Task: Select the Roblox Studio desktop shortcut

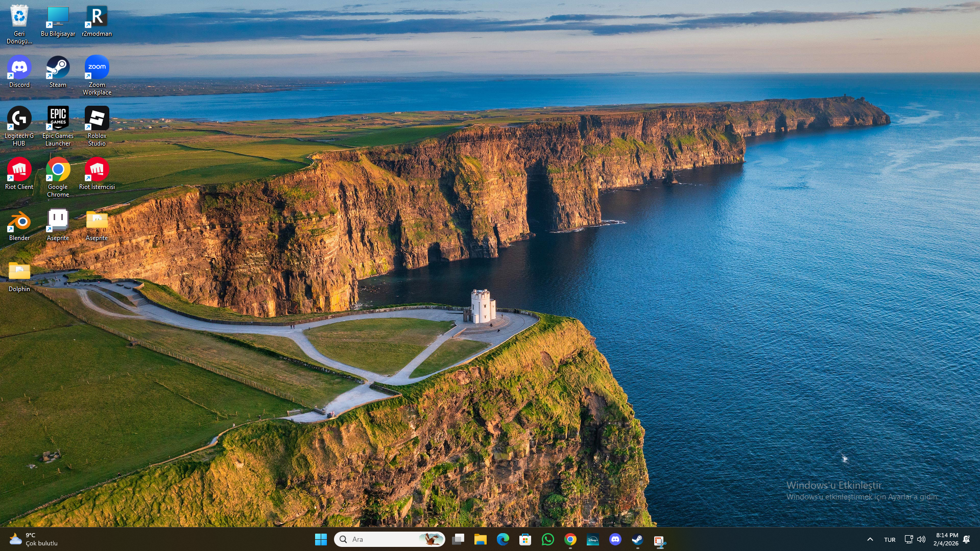Action: click(x=97, y=126)
